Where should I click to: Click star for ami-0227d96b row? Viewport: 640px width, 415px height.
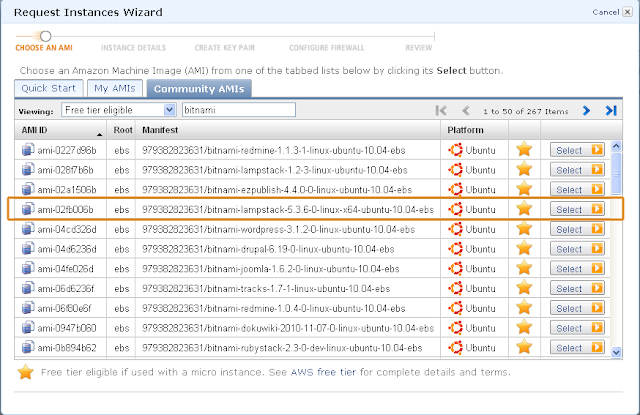(524, 149)
